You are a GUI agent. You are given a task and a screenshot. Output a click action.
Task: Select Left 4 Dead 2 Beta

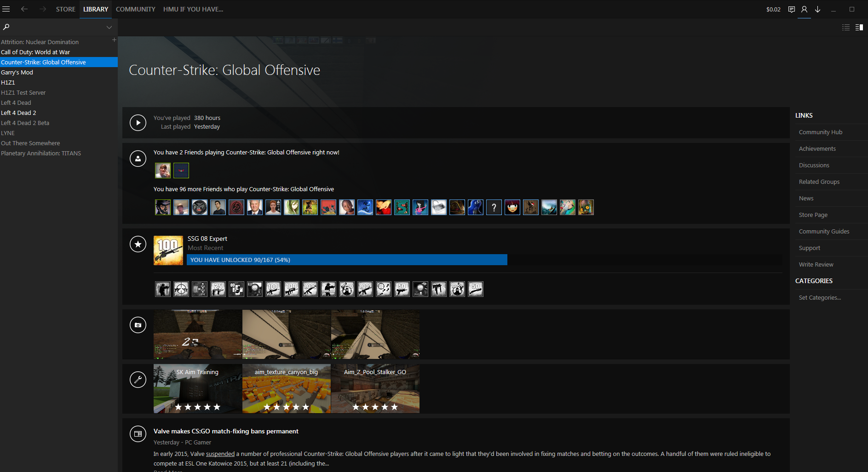point(59,123)
